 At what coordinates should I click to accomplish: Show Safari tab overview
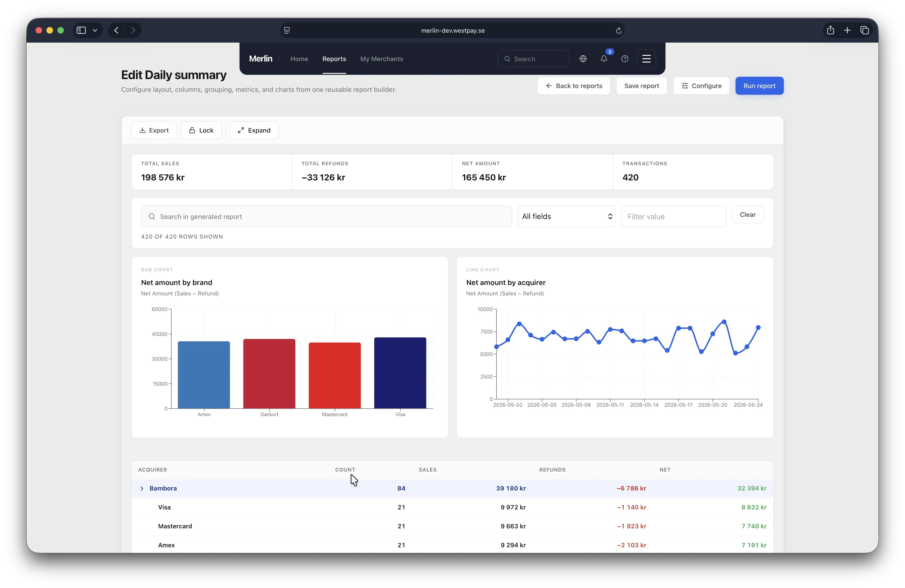click(865, 31)
